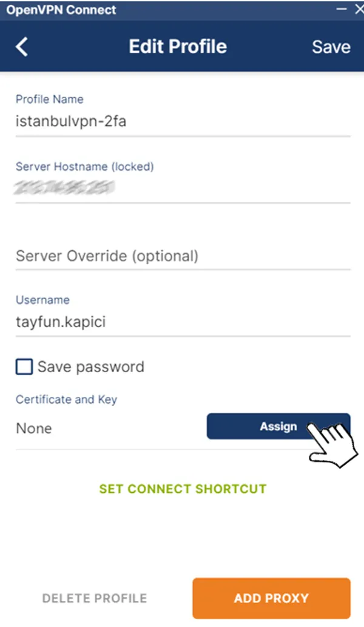The width and height of the screenshot is (364, 627).
Task: Click the tayfun.kapici username field
Action: point(182,322)
